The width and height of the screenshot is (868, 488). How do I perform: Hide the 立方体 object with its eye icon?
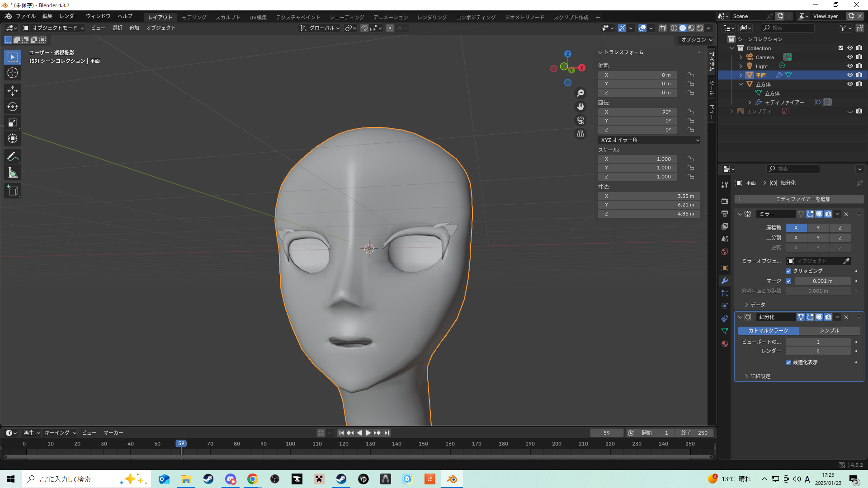[x=850, y=84]
